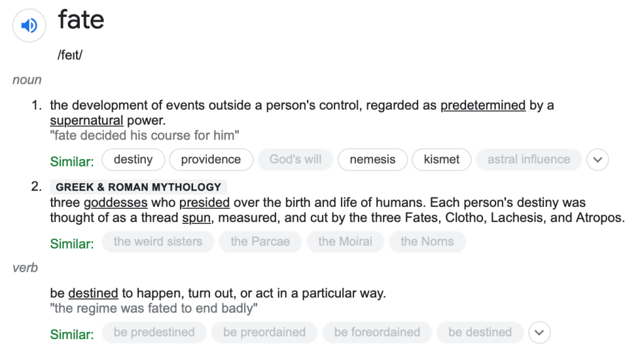The height and width of the screenshot is (358, 644).
Task: Select the 'destiny' synonym chip
Action: [133, 160]
